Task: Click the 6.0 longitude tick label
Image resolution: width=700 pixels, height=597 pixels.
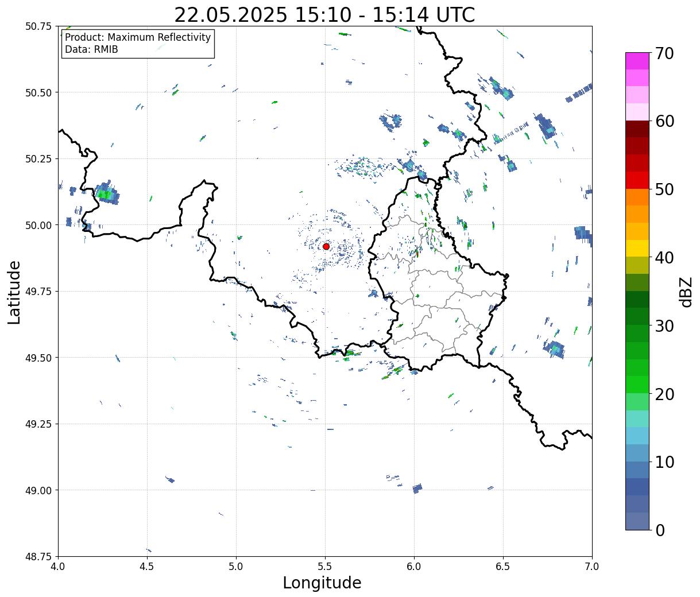Action: 414,567
